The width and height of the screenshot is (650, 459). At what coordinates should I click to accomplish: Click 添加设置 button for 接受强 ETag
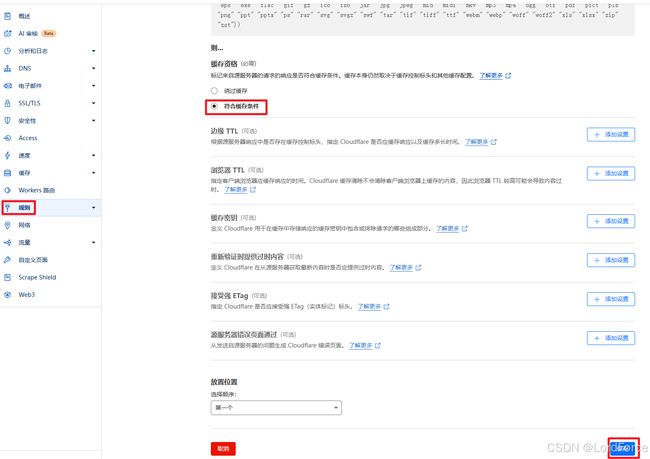tap(611, 299)
